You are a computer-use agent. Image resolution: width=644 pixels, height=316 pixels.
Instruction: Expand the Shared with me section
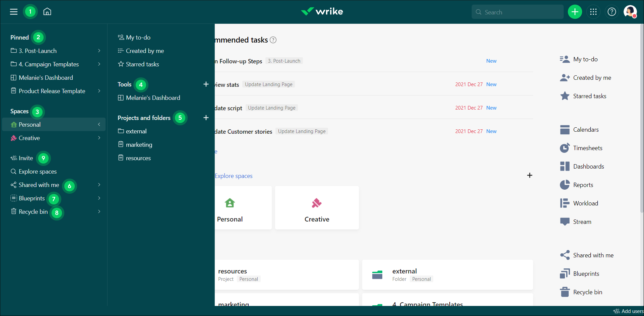click(x=99, y=185)
